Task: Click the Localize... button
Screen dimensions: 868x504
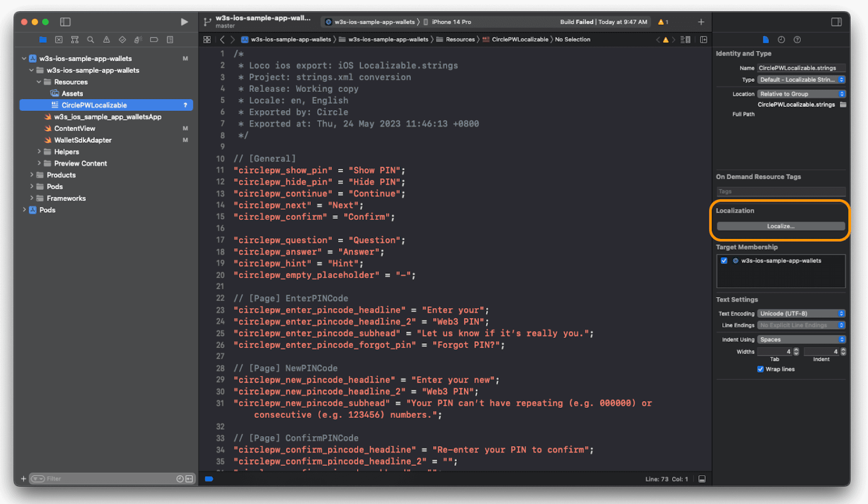Action: (x=780, y=226)
